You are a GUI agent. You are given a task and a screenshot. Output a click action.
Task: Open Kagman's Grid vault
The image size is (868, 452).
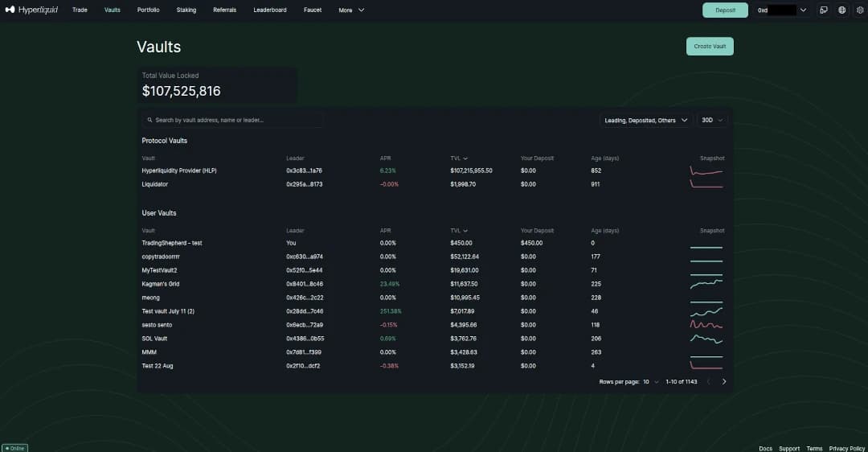[x=161, y=284]
